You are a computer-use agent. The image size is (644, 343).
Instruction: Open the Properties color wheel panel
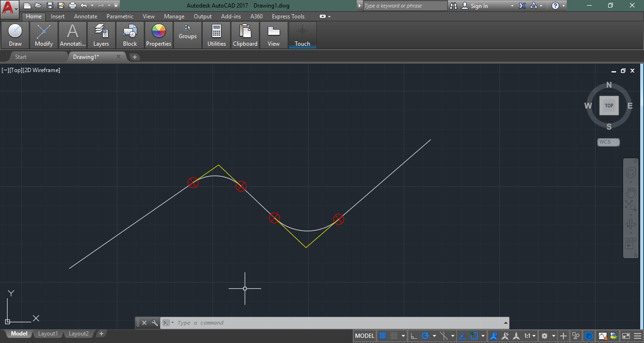point(158,35)
